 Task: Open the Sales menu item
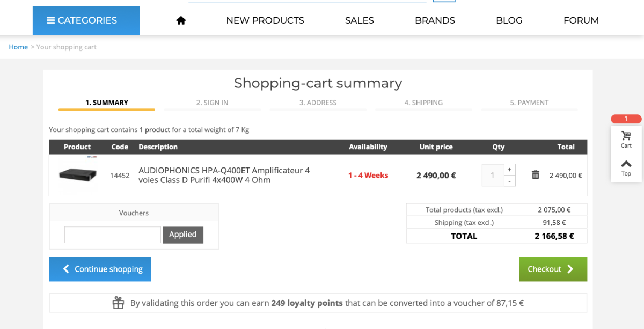click(x=360, y=20)
